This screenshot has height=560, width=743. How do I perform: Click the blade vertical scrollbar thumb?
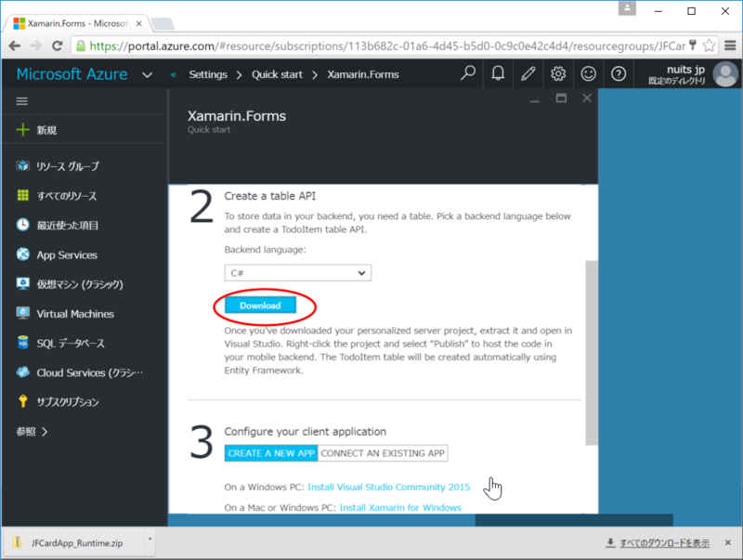point(591,353)
